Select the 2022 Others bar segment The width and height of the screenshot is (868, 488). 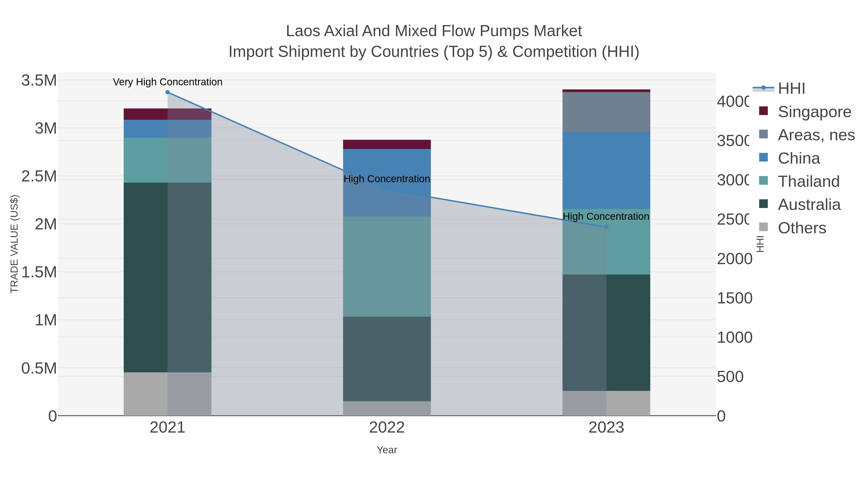point(387,408)
